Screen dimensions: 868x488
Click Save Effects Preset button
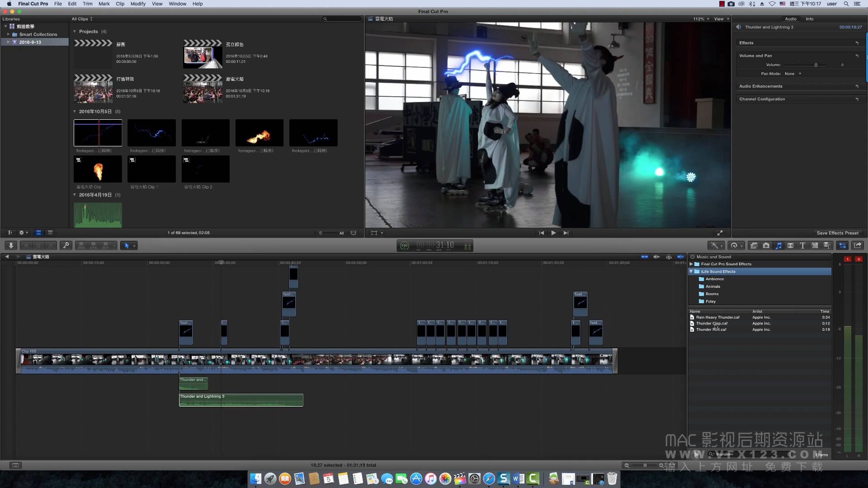837,233
